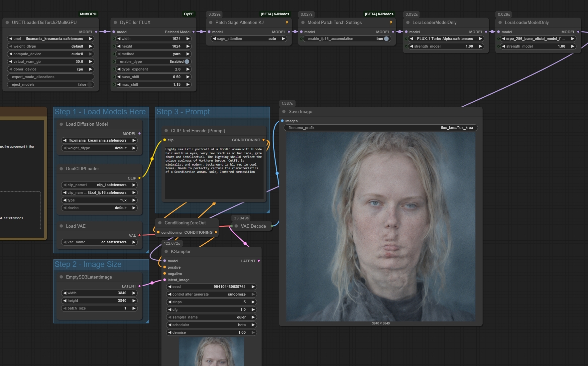Click the MultiGPU badge above the UNET loader
The image size is (588, 366).
pyautogui.click(x=88, y=14)
